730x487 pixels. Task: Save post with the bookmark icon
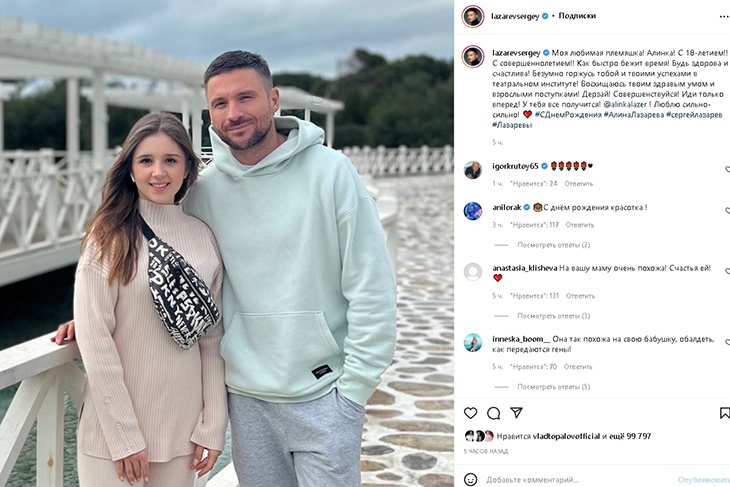point(725,413)
